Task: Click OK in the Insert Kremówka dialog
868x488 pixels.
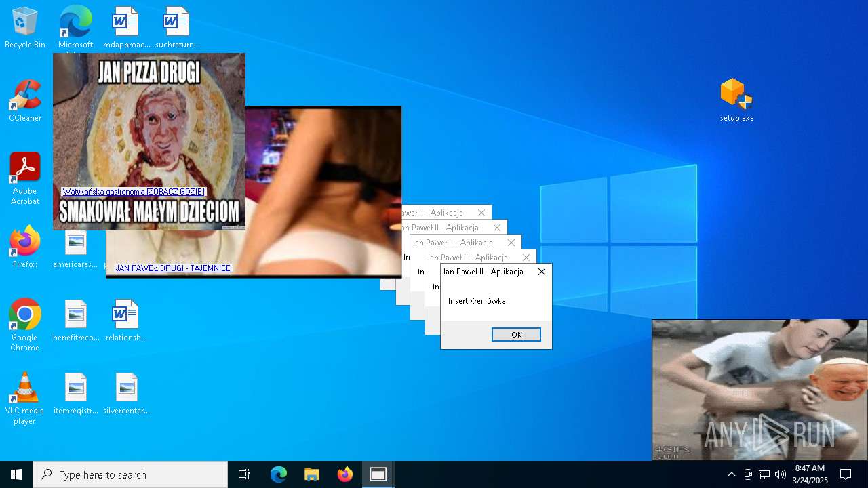Action: click(x=516, y=335)
